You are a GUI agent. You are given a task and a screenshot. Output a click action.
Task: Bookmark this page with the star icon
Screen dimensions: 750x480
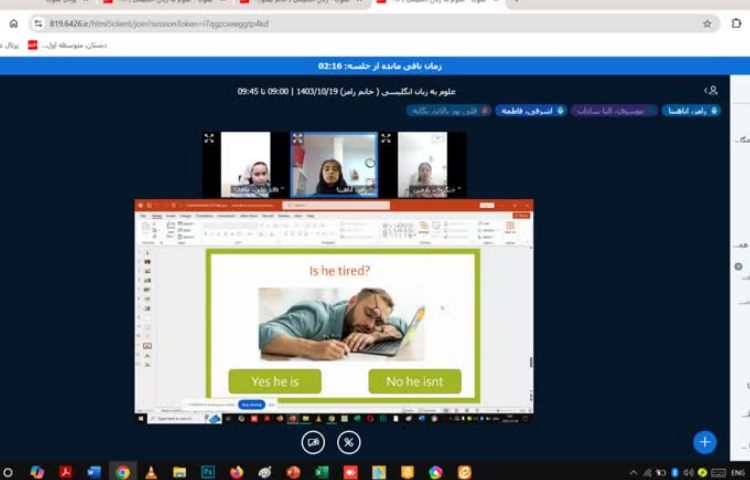coord(707,23)
